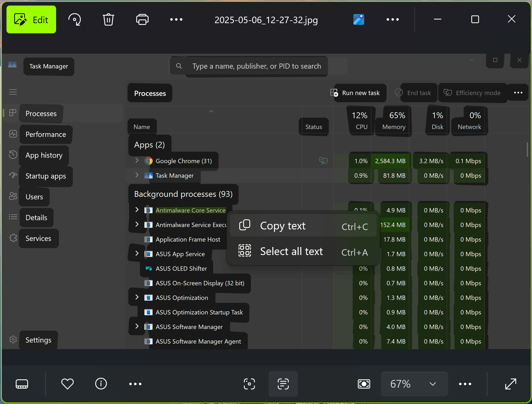Click recognized text 'Run new task' in the photo
532x404 pixels.
(361, 93)
